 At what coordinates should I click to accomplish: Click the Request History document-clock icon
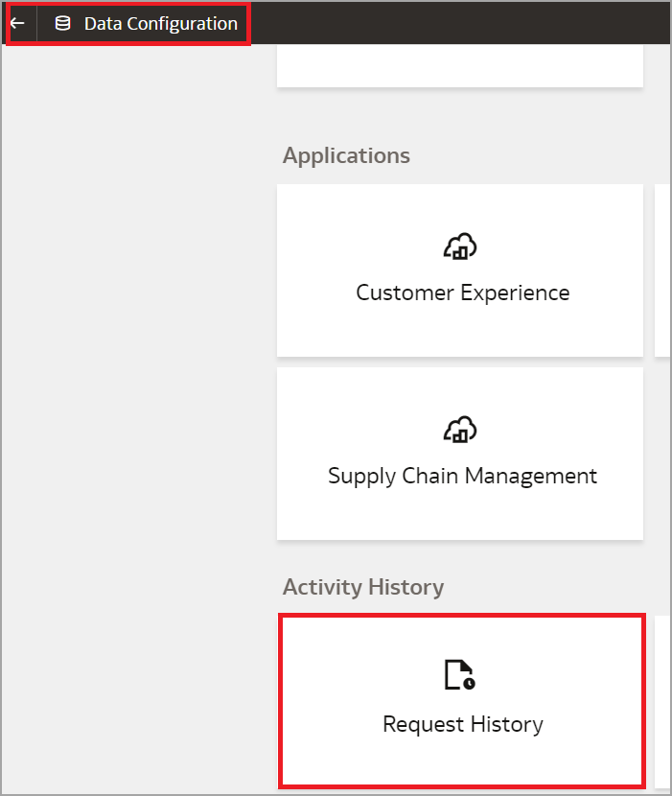[460, 675]
